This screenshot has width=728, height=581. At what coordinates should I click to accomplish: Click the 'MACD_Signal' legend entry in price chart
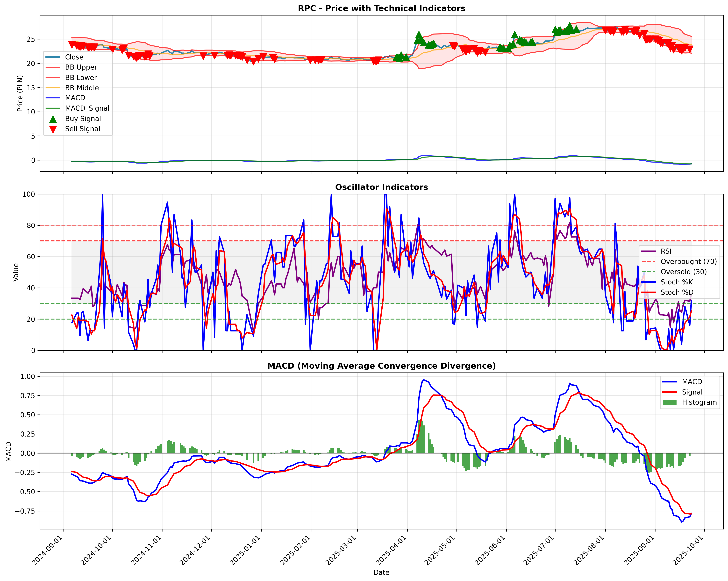pos(78,108)
